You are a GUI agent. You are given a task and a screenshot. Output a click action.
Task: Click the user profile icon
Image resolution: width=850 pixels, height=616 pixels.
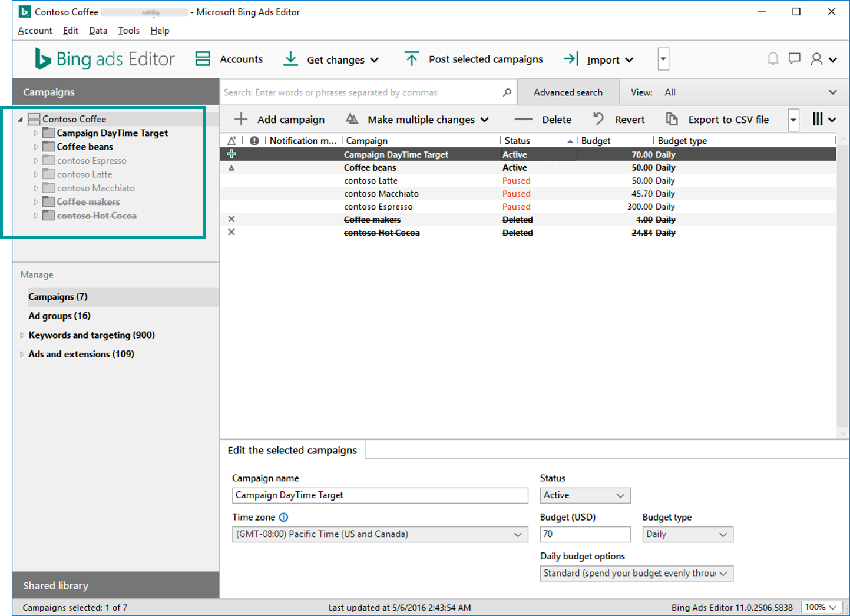817,59
